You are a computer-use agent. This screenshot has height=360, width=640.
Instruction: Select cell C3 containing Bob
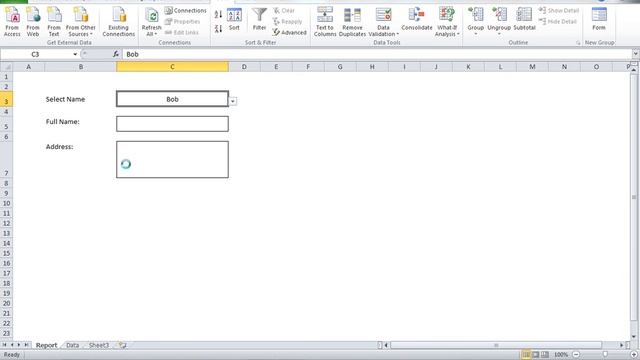pyautogui.click(x=172, y=99)
